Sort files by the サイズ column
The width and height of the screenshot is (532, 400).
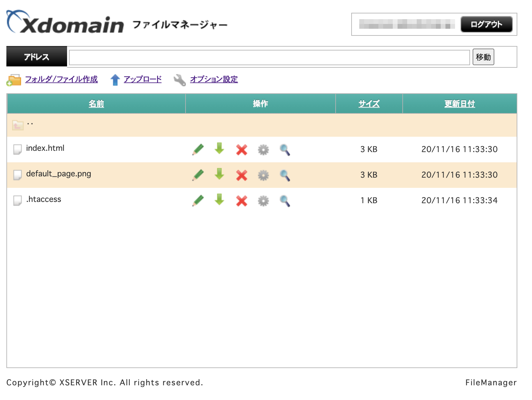pos(369,103)
